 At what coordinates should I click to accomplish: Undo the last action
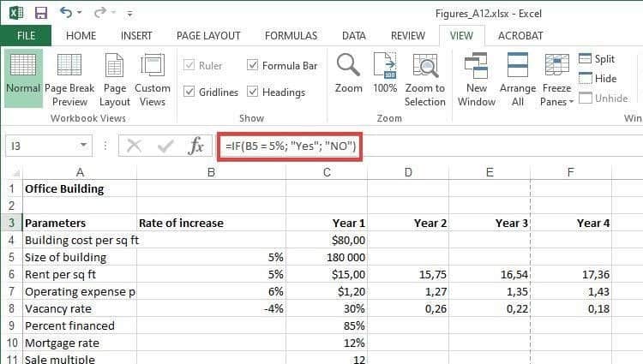[x=66, y=12]
